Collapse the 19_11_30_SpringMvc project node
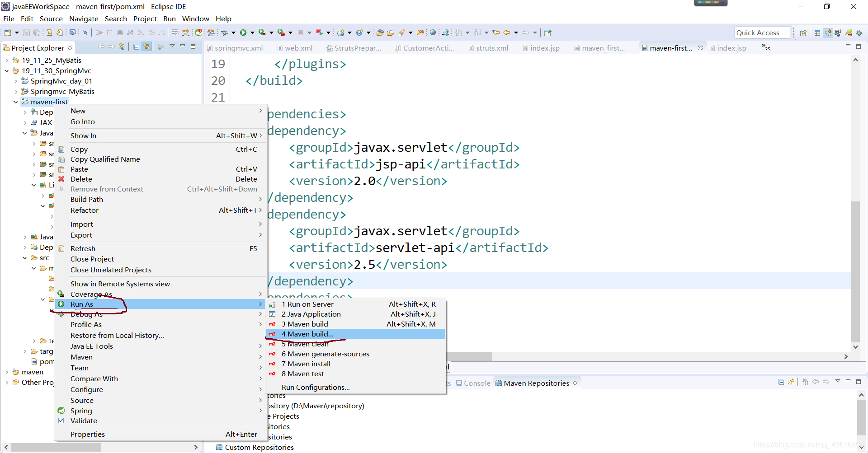The width and height of the screenshot is (868, 453). point(6,71)
